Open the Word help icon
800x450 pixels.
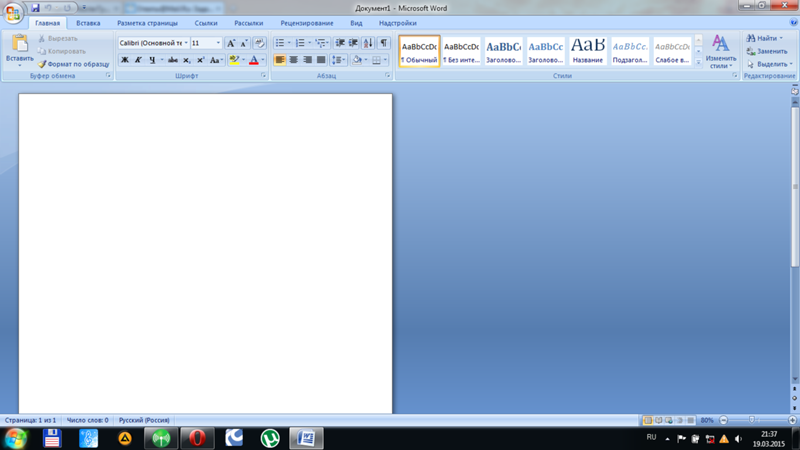click(x=793, y=22)
